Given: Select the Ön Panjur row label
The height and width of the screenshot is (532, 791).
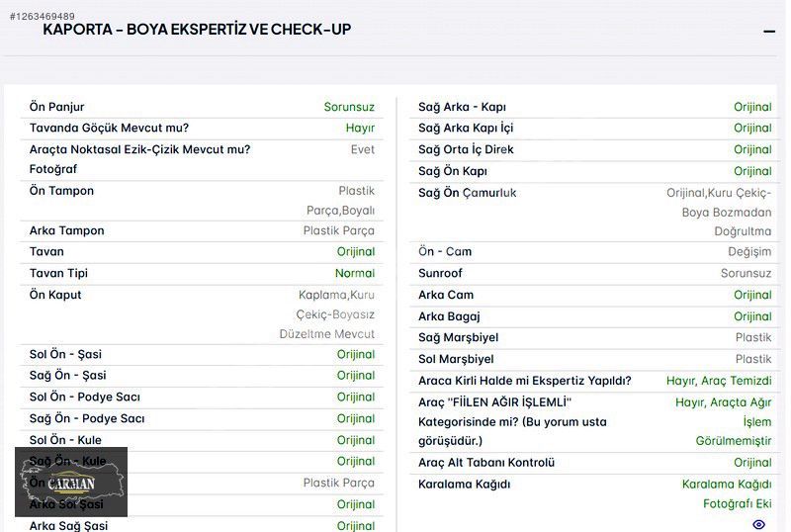Looking at the screenshot, I should (x=57, y=107).
